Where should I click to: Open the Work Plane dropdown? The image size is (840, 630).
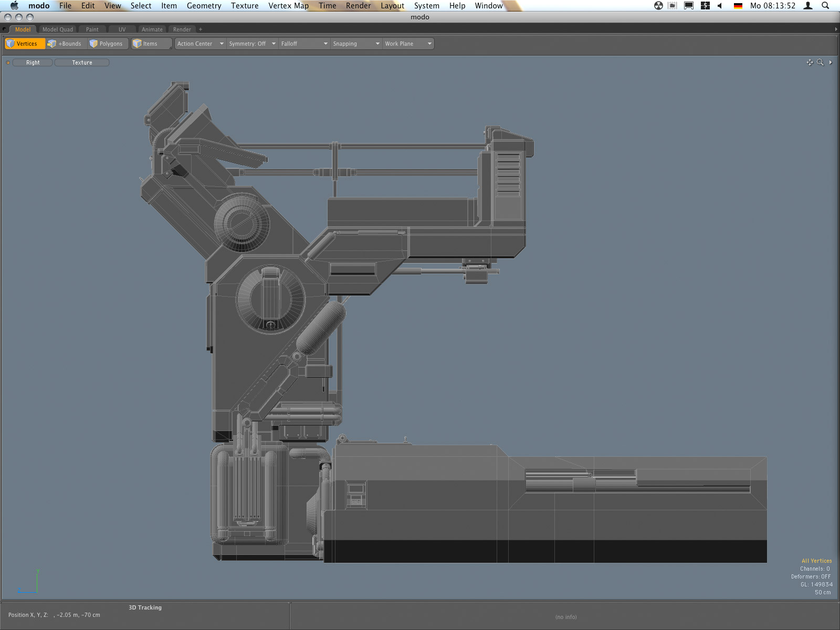(x=408, y=44)
